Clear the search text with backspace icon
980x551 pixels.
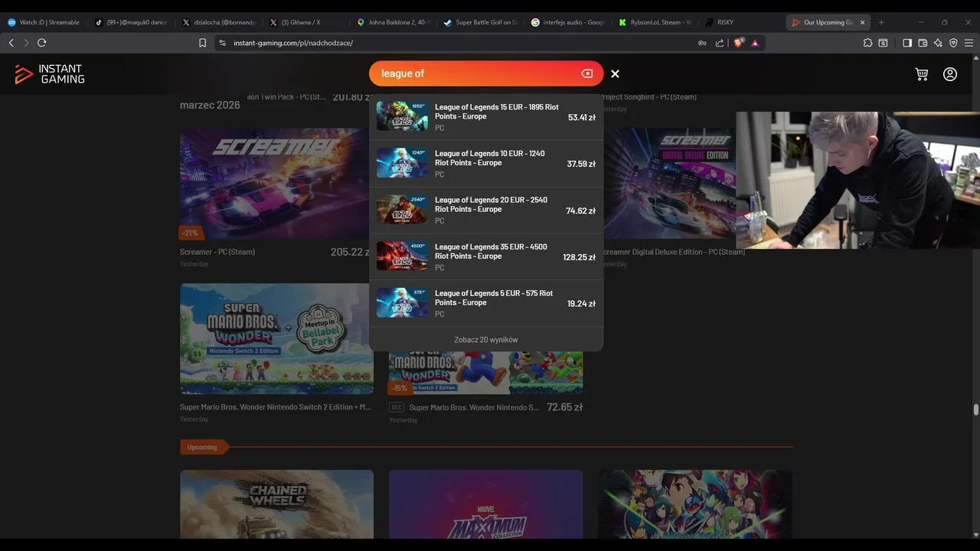[586, 73]
